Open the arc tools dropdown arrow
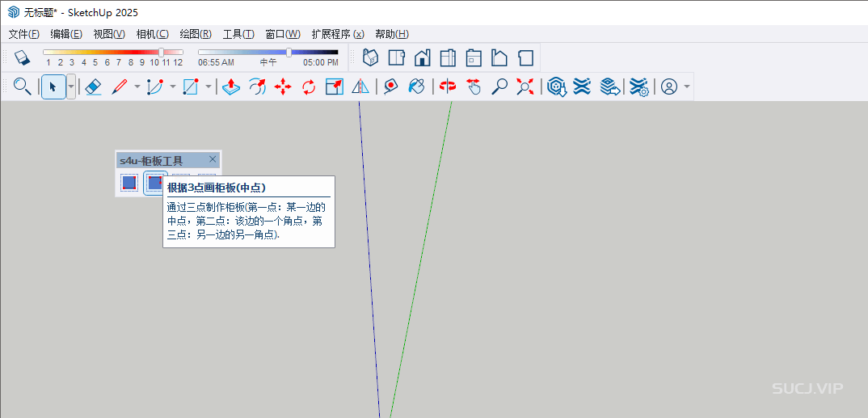Image resolution: width=868 pixels, height=418 pixels. tap(173, 87)
